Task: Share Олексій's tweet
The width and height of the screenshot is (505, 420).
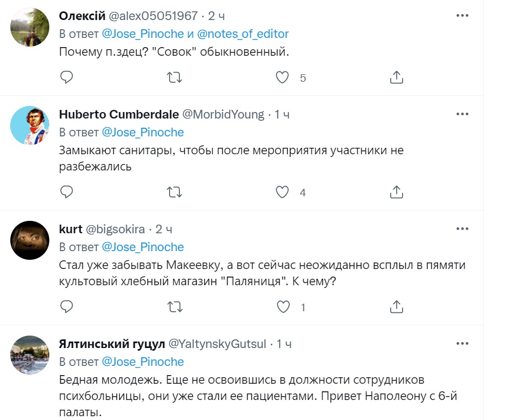Action: click(397, 77)
